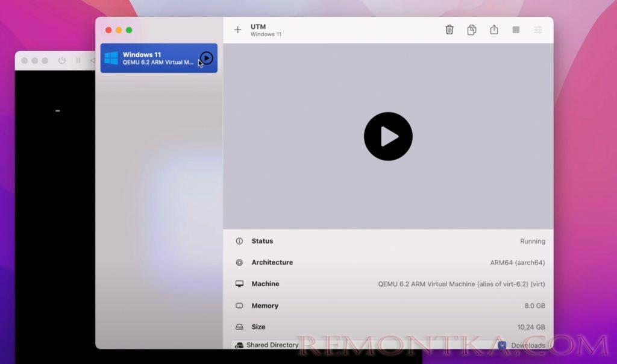The width and height of the screenshot is (617, 364).
Task: Close the UTM window with red button
Action: coord(108,30)
